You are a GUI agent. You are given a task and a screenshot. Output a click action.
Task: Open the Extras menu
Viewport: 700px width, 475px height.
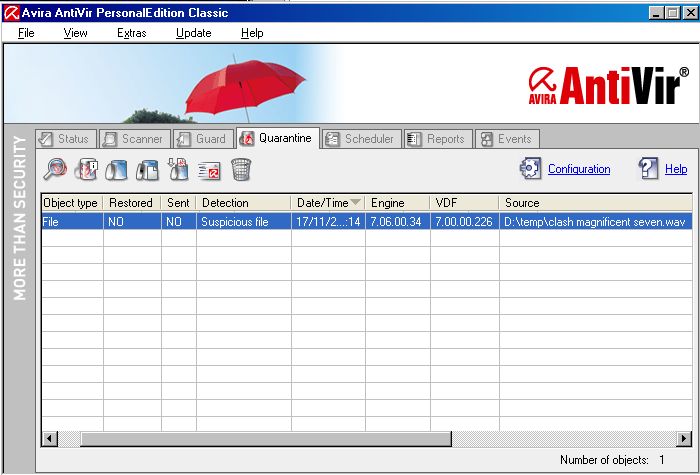click(132, 33)
